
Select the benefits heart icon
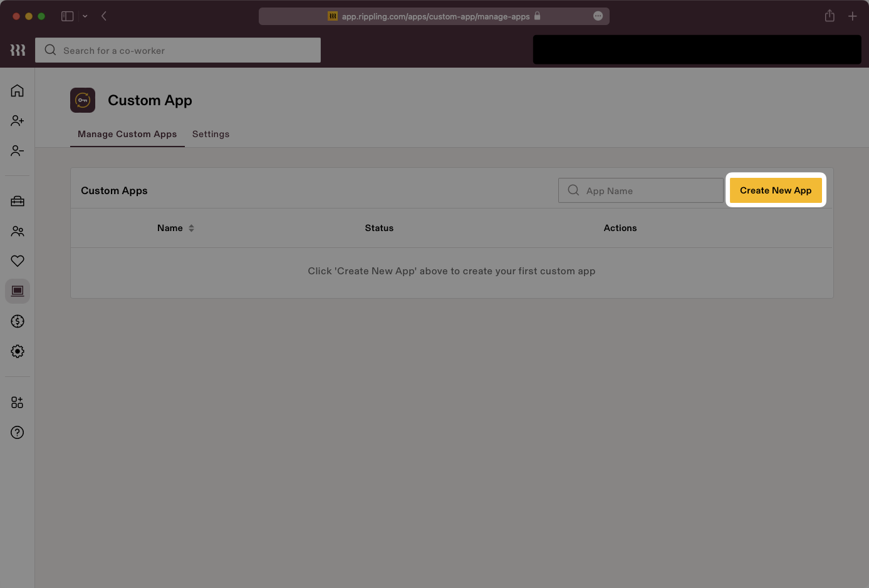coord(17,260)
